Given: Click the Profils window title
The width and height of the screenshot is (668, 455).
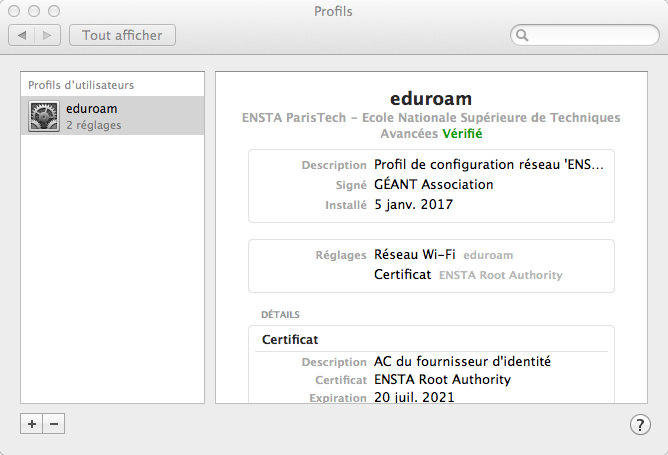Looking at the screenshot, I should click(333, 12).
